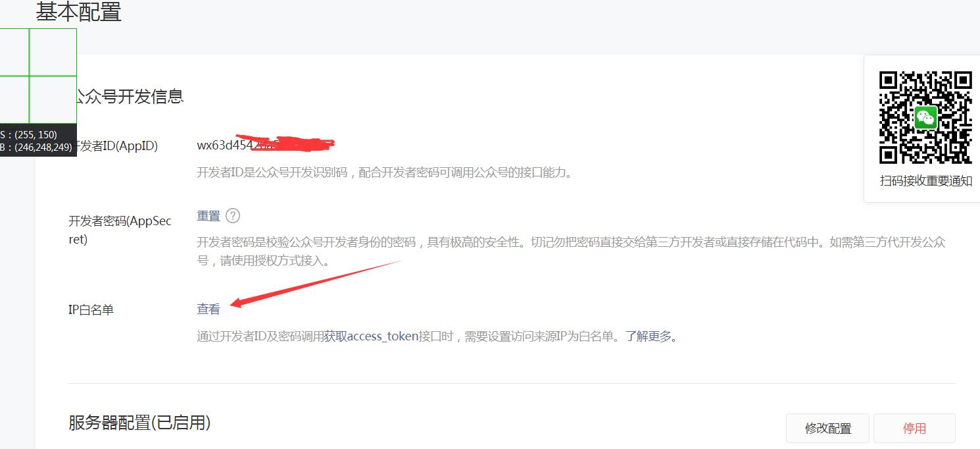The width and height of the screenshot is (980, 449).
Task: Follow the 了解更多 link
Action: (x=649, y=336)
